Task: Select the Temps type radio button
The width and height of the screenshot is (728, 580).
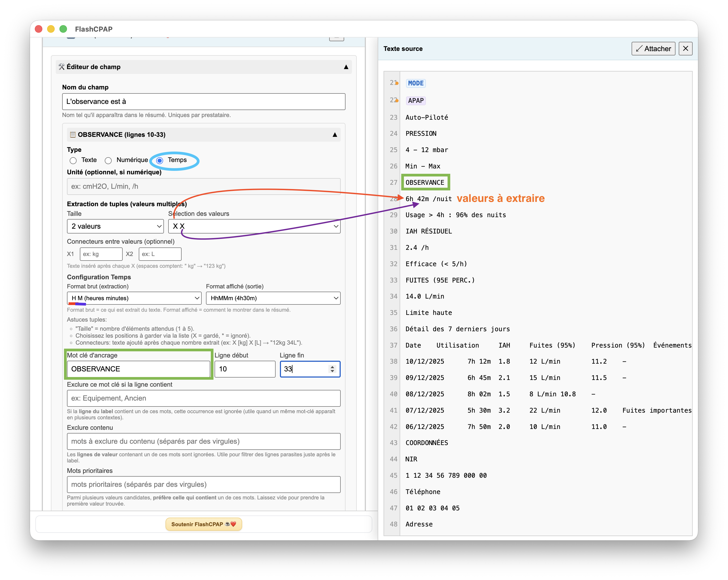Action: click(160, 160)
